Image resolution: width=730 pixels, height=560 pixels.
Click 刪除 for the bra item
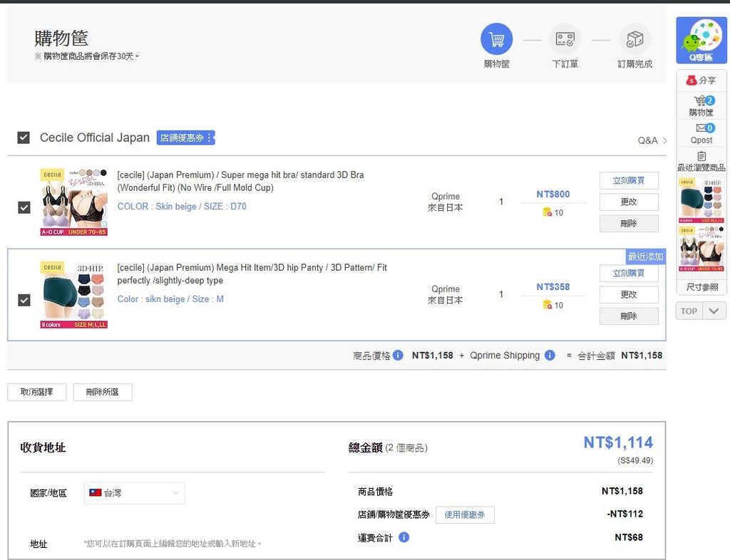click(x=629, y=223)
